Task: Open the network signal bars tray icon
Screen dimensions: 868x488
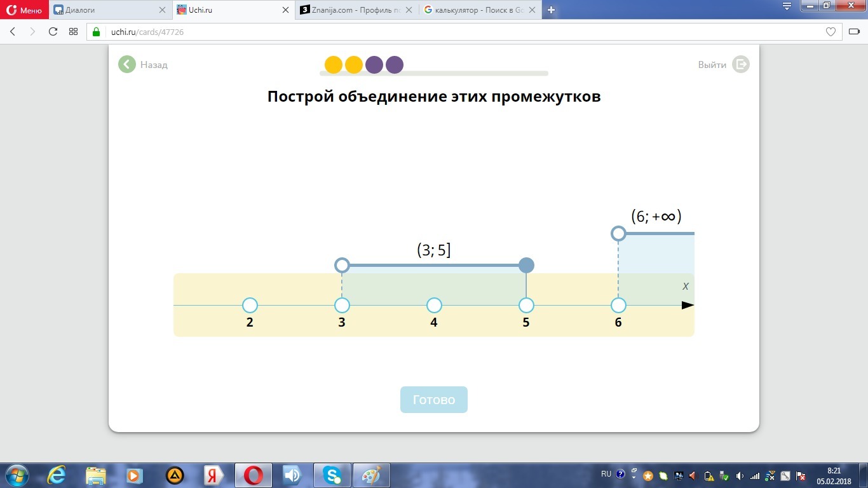Action: tap(755, 476)
